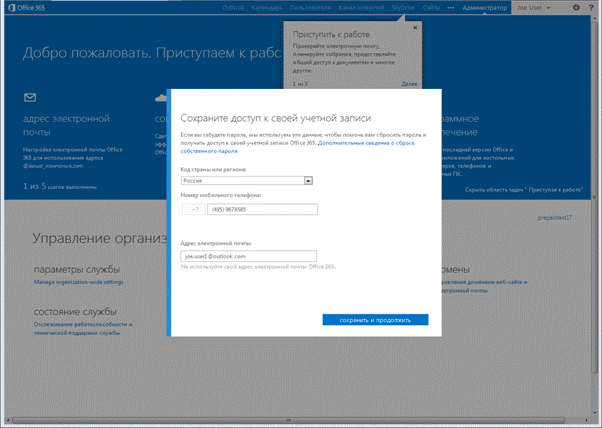Screen dimensions: 602x428
Task: Click the email envelope icon
Action: (30, 97)
